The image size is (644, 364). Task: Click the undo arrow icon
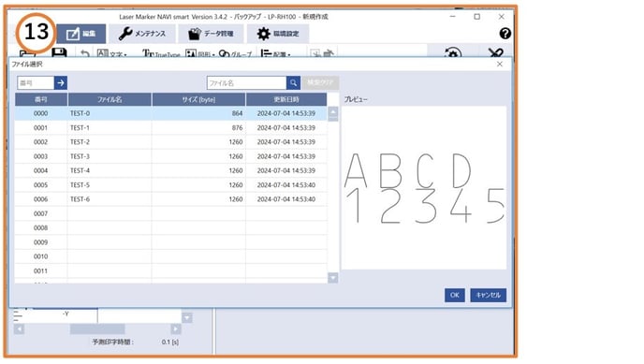click(84, 53)
